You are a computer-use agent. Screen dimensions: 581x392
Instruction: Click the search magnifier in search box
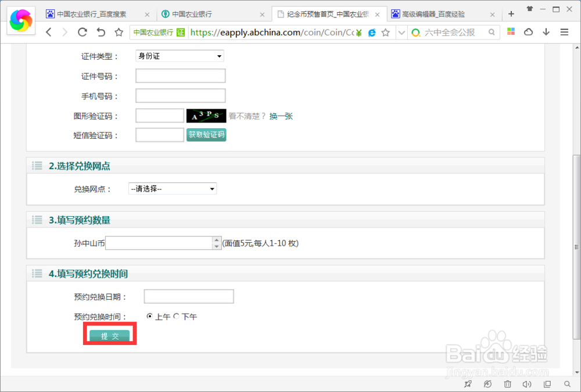[x=492, y=33]
